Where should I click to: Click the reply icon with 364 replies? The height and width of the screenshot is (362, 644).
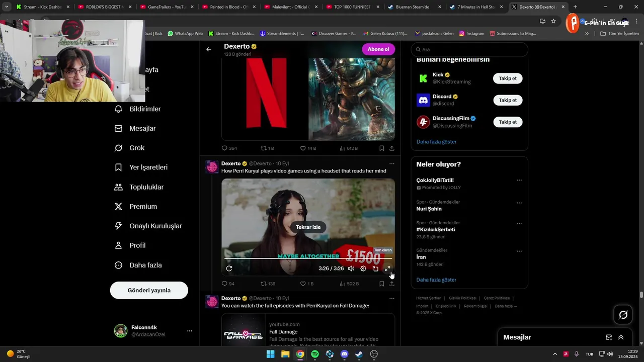point(225,148)
